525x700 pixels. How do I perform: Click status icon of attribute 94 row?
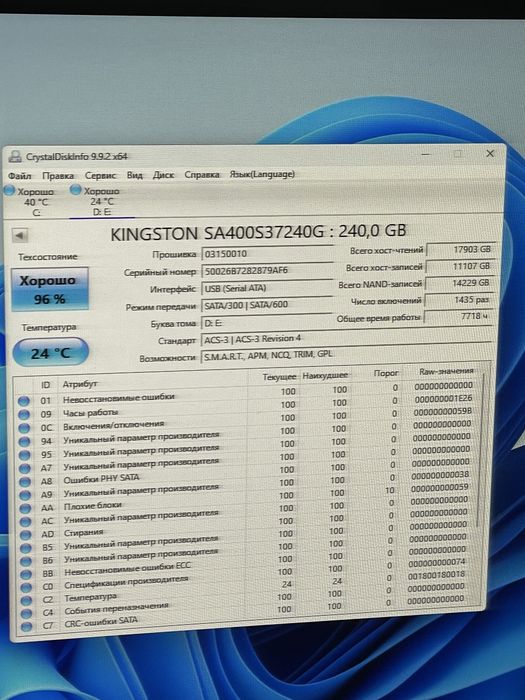[x=24, y=441]
